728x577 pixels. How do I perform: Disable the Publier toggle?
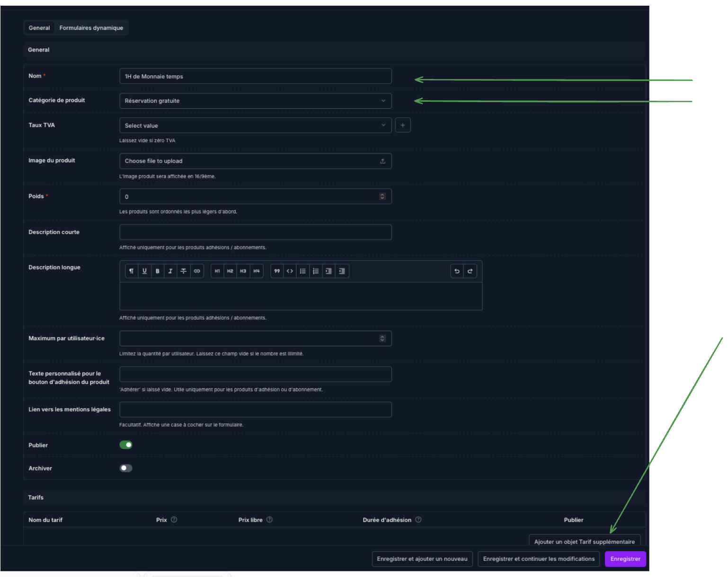(126, 445)
